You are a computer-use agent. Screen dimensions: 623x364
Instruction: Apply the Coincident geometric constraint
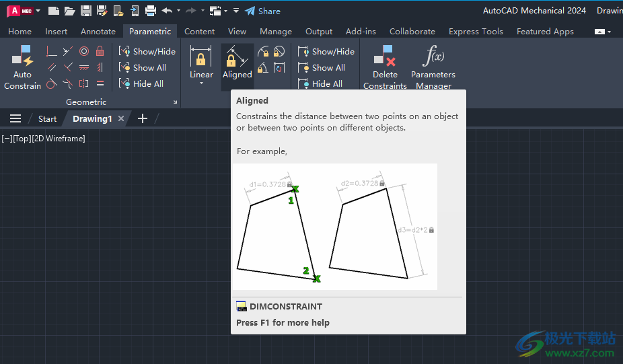click(x=52, y=51)
